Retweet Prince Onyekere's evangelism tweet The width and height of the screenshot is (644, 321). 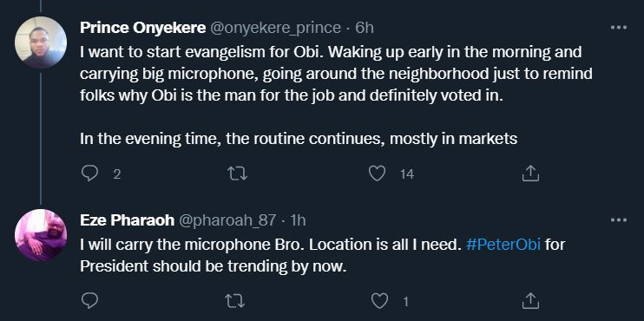[238, 174]
